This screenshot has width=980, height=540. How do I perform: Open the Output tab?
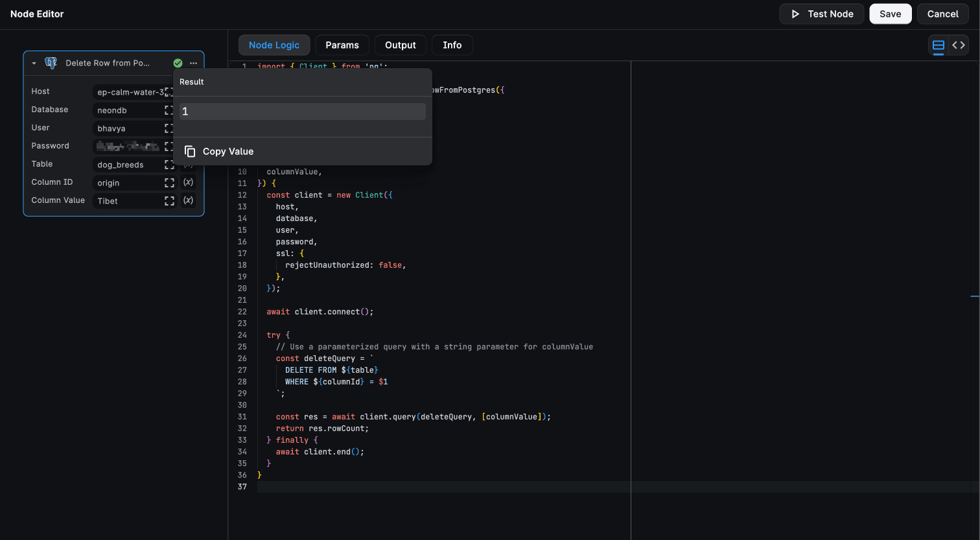pyautogui.click(x=400, y=45)
